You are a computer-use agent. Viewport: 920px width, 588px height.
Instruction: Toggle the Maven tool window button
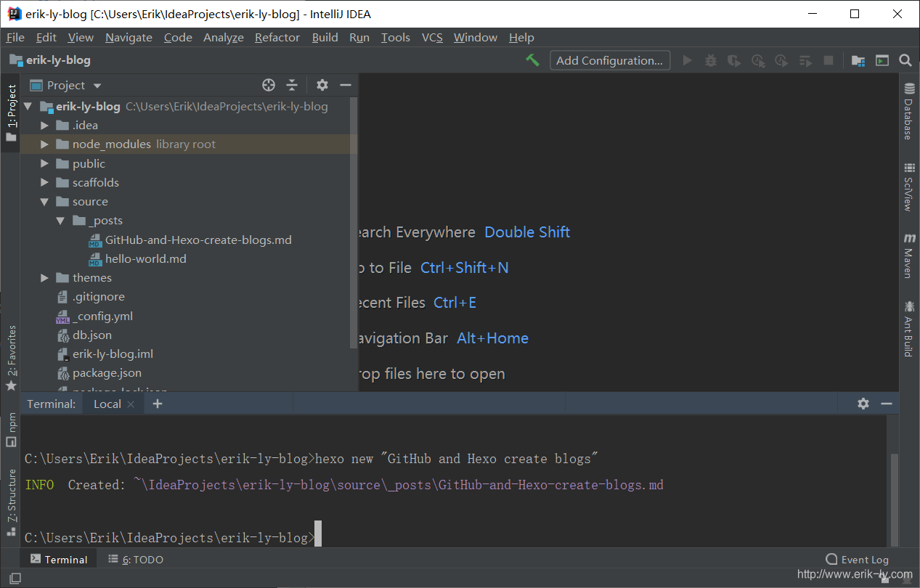coord(908,256)
